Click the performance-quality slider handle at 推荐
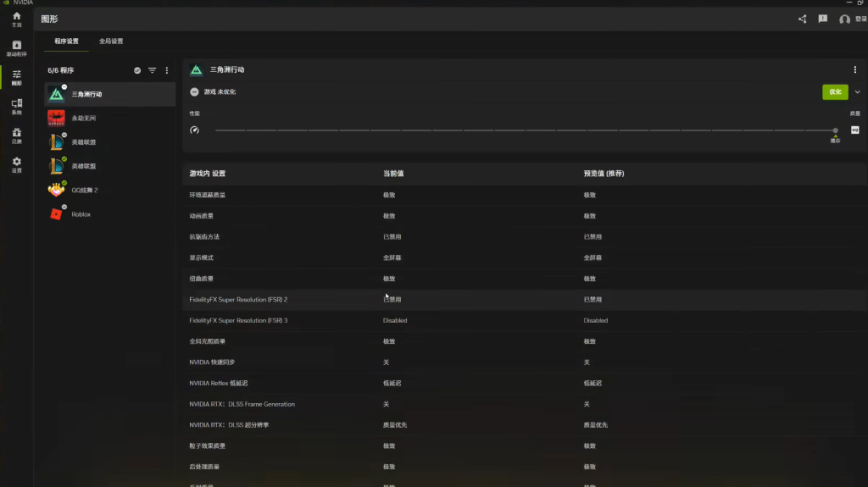Image resolution: width=868 pixels, height=487 pixels. [x=835, y=130]
